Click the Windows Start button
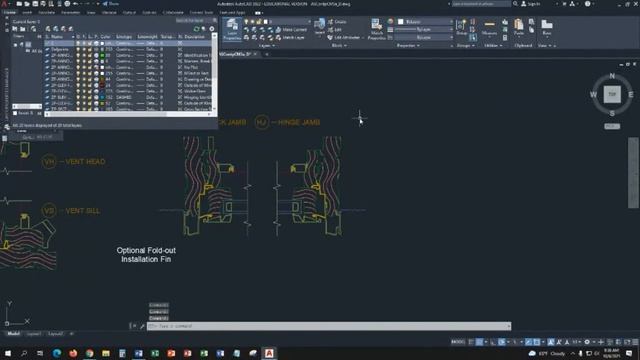The width and height of the screenshot is (640, 360). click(8, 353)
